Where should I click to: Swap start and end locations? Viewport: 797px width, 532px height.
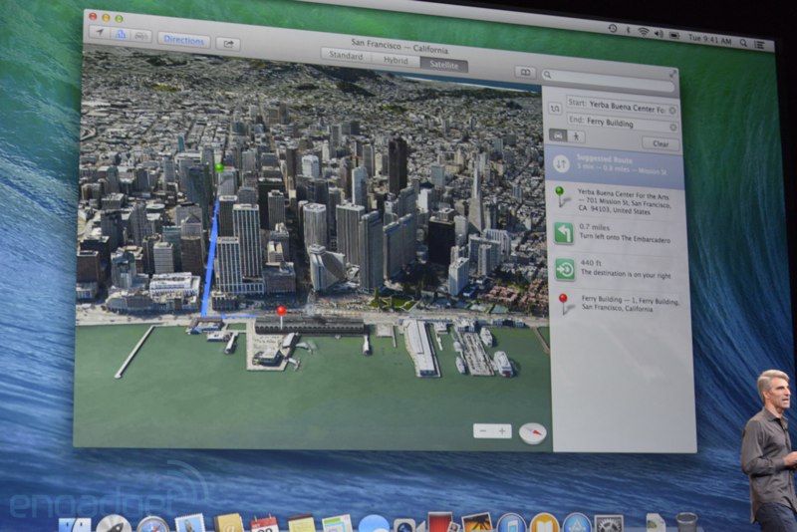coord(555,109)
